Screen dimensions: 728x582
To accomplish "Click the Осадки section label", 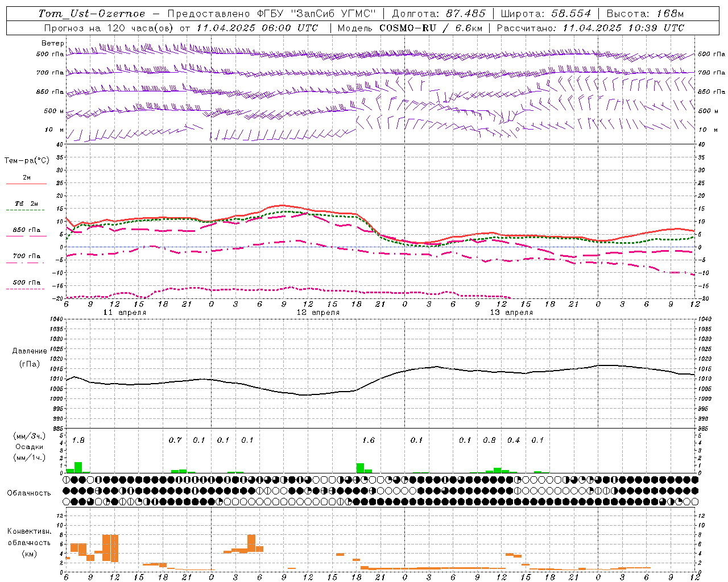I will (x=29, y=447).
